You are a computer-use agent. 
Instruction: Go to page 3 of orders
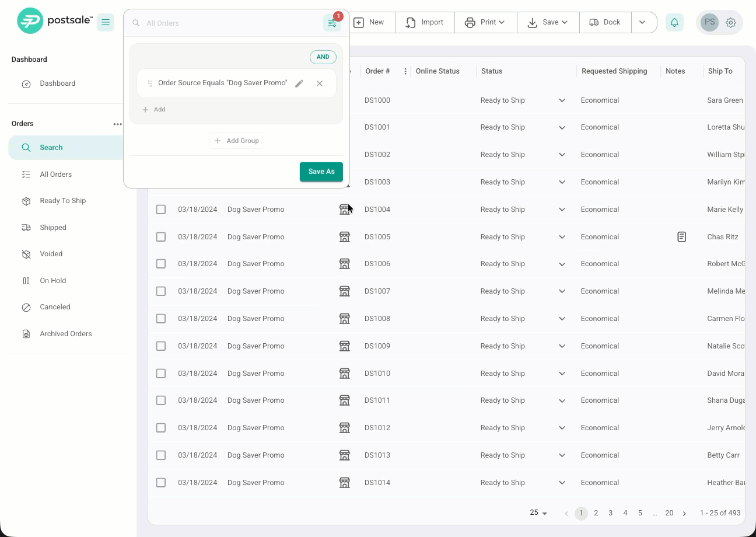click(611, 513)
